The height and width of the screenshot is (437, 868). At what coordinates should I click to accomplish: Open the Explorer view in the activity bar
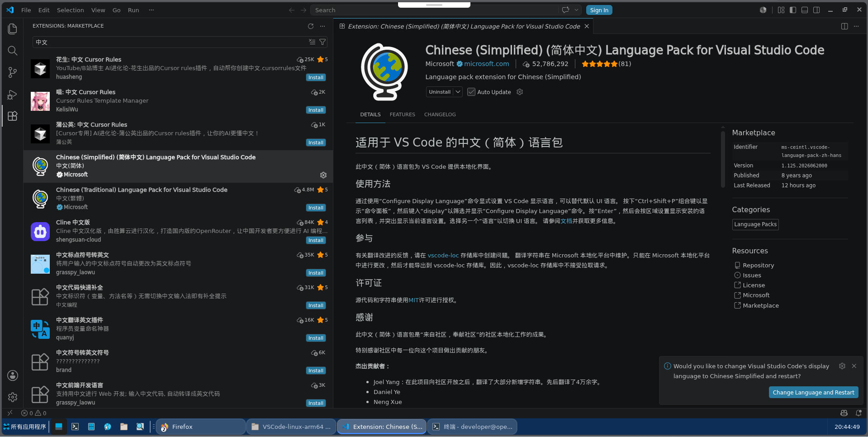click(x=13, y=29)
